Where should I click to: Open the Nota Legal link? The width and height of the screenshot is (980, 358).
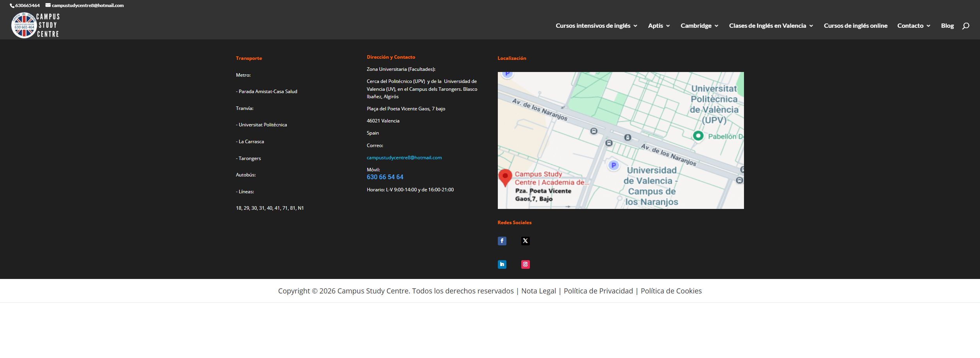point(538,291)
